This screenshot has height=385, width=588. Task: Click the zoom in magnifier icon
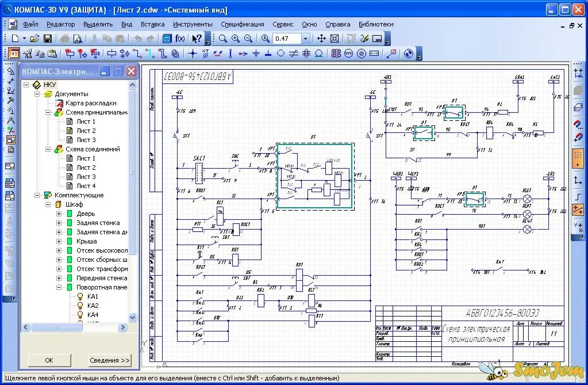pyautogui.click(x=236, y=39)
